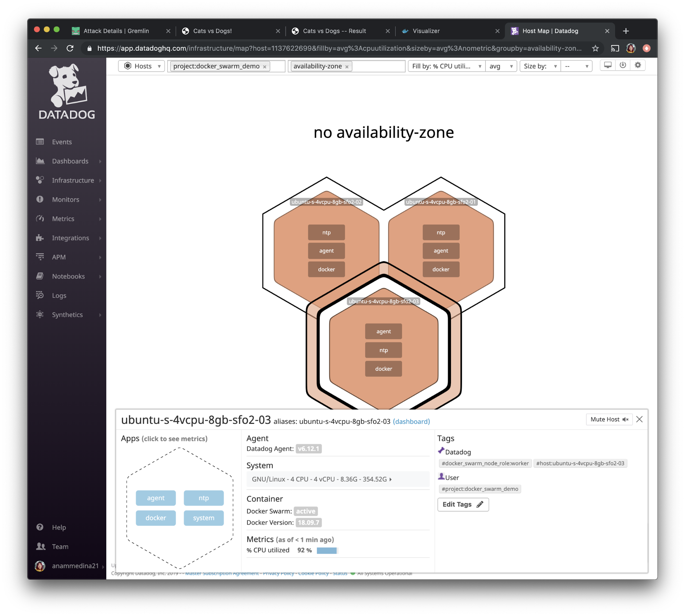Click the Status footer link
This screenshot has height=616, width=685.
point(340,573)
